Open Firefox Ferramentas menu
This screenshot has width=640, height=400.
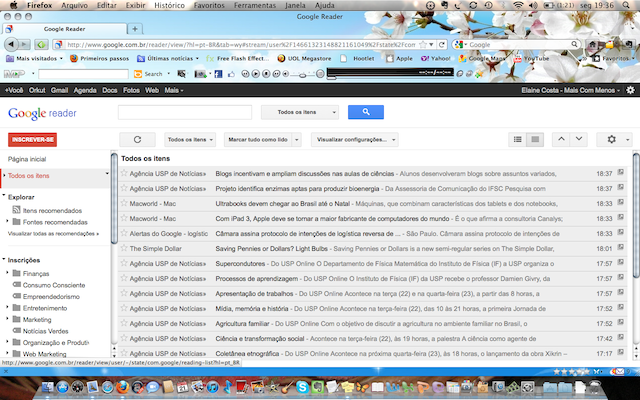point(255,5)
